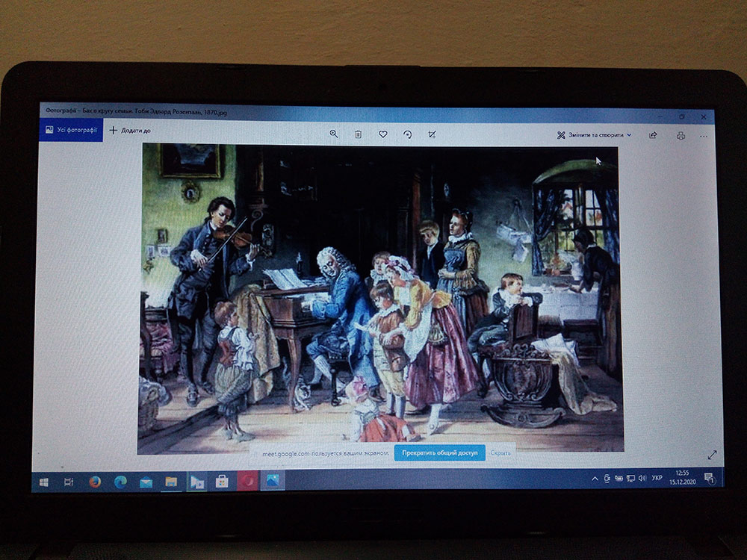This screenshot has width=747, height=560.
Task: Show hidden tray icons with the chevron
Action: [595, 479]
